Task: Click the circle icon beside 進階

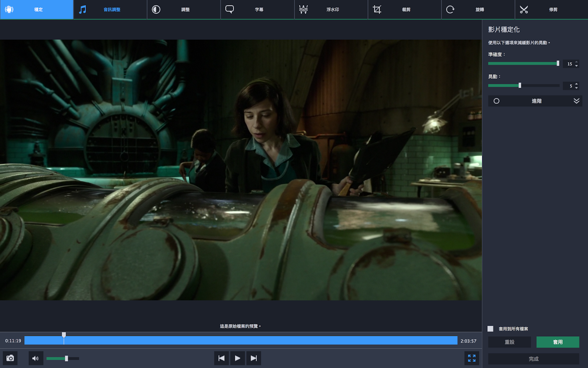Action: click(x=496, y=101)
